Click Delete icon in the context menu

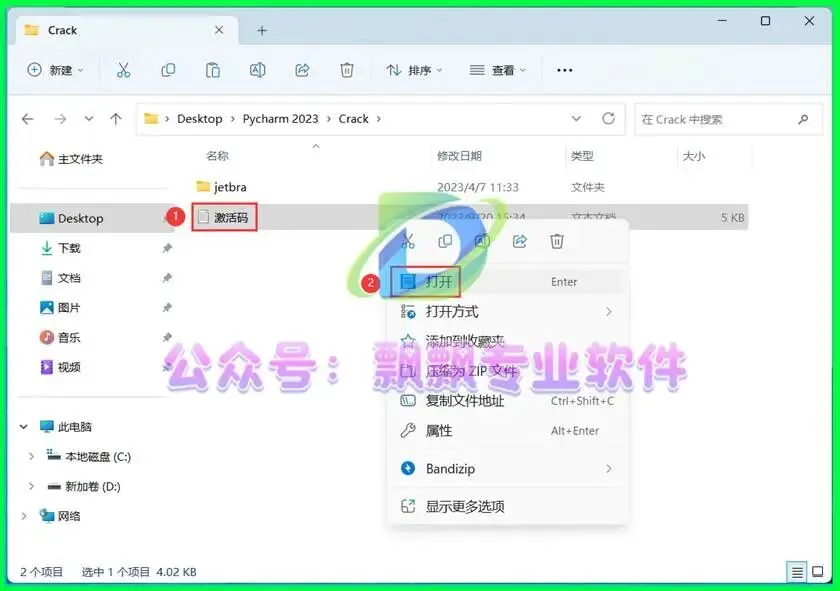click(x=557, y=241)
